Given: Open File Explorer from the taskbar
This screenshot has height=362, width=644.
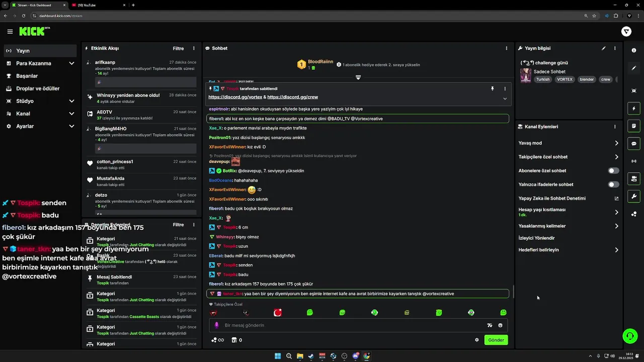Looking at the screenshot, I should click(x=300, y=356).
